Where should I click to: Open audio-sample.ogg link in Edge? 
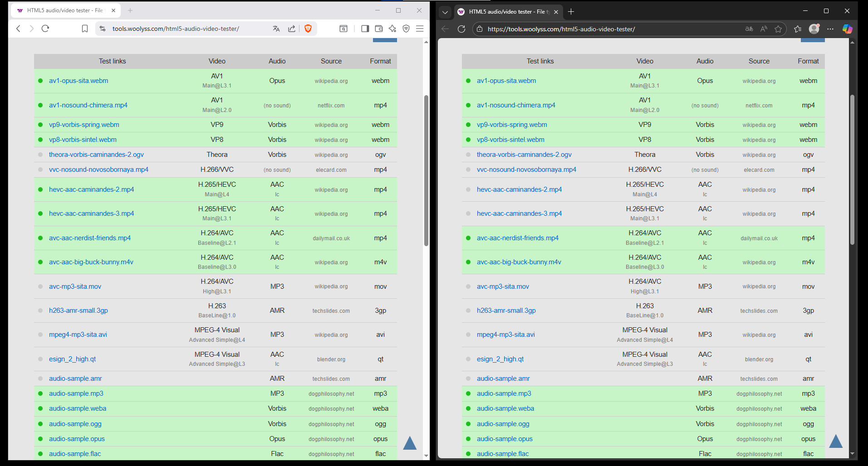[503, 424]
